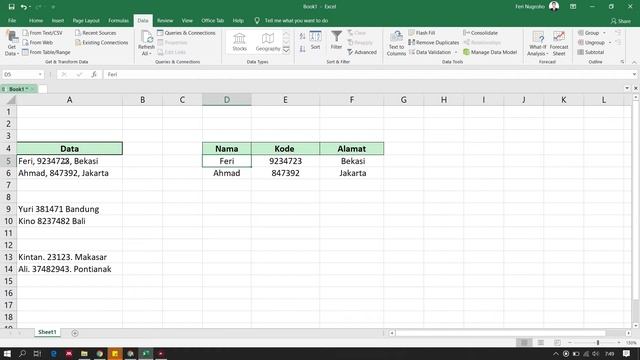Run Remove Duplicates

point(433,42)
